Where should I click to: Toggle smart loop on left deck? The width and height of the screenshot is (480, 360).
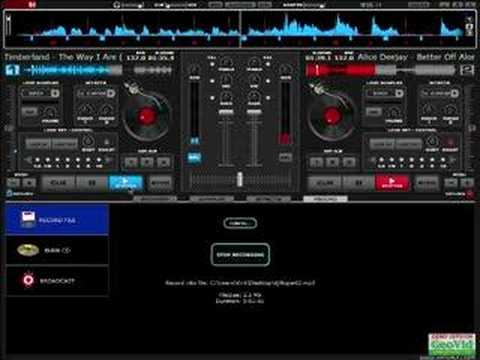[x=107, y=142]
